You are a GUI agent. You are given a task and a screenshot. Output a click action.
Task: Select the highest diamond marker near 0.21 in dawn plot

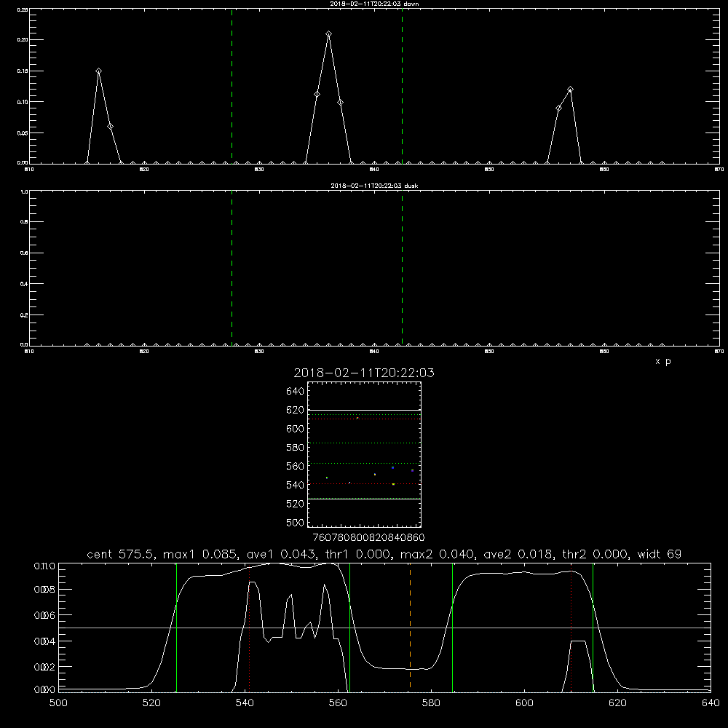(x=329, y=34)
